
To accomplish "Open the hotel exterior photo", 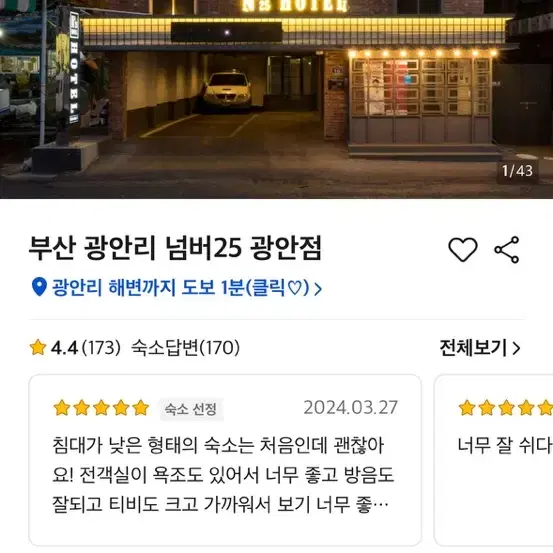I will pos(276,99).
